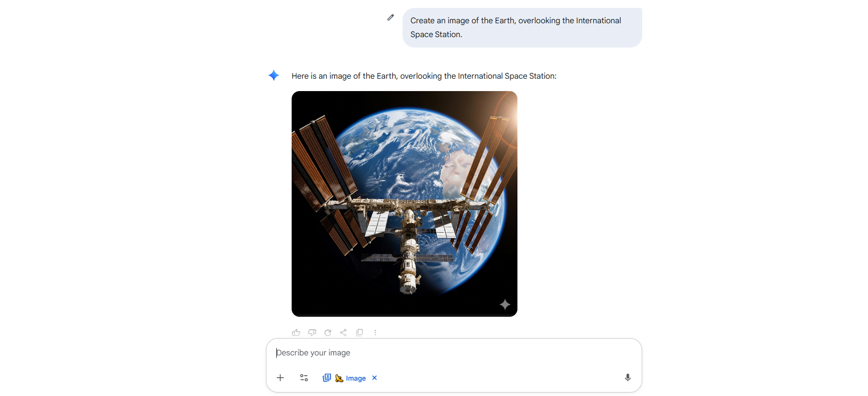Open the generated Earth and ISS image
The width and height of the screenshot is (868, 396).
(405, 204)
